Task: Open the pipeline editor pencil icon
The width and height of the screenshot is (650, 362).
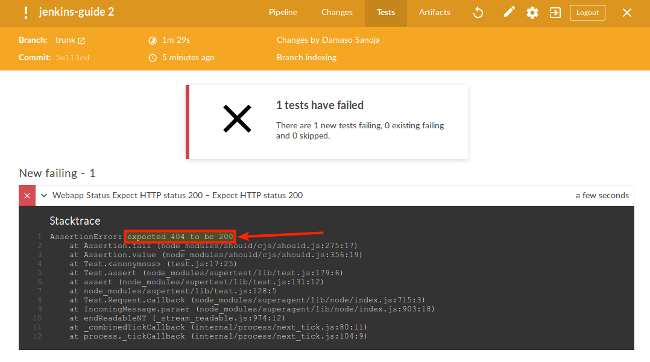Action: click(509, 12)
